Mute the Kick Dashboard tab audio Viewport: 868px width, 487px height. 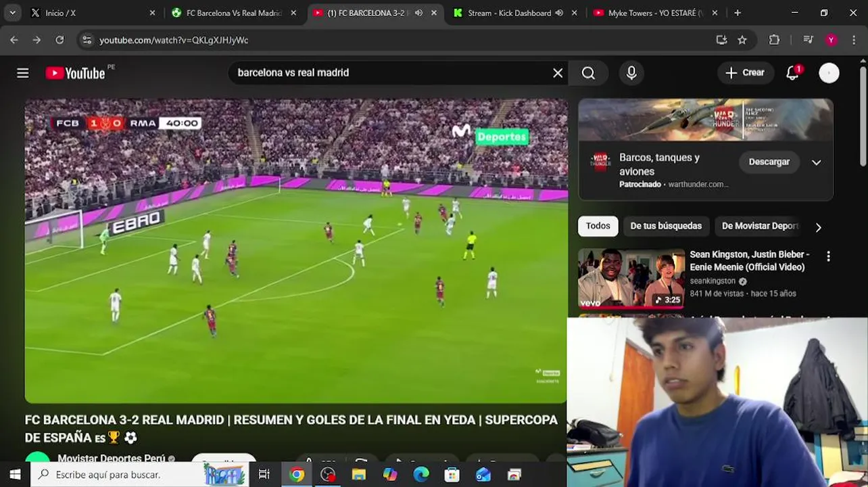[x=559, y=13]
